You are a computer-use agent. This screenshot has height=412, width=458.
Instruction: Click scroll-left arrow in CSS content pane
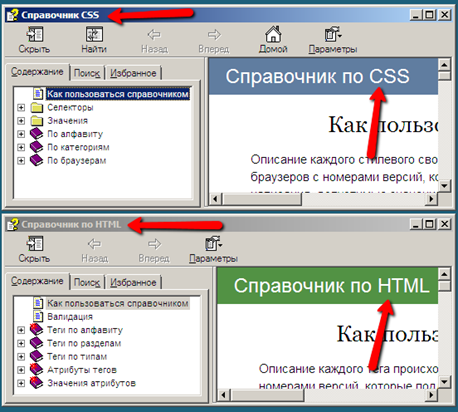click(215, 199)
